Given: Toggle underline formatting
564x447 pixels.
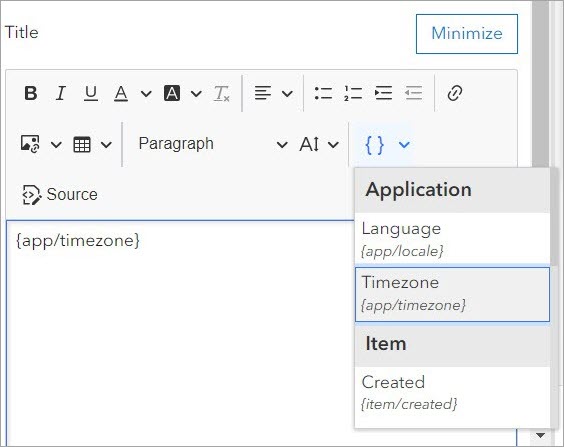Looking at the screenshot, I should [x=91, y=93].
